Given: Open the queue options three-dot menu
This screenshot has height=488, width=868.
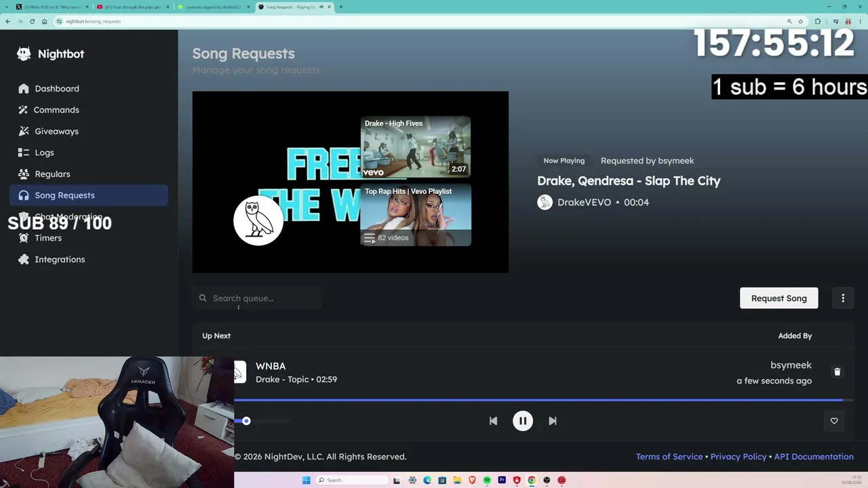Looking at the screenshot, I should (843, 298).
